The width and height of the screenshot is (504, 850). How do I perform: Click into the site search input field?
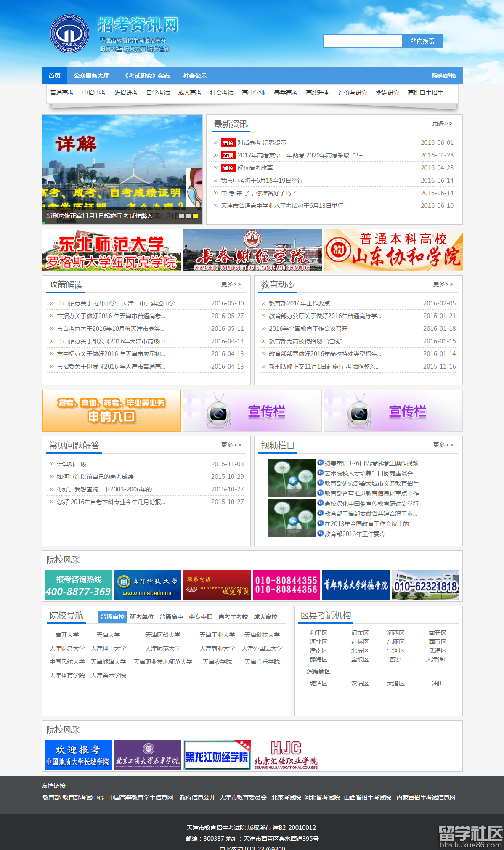pos(363,41)
